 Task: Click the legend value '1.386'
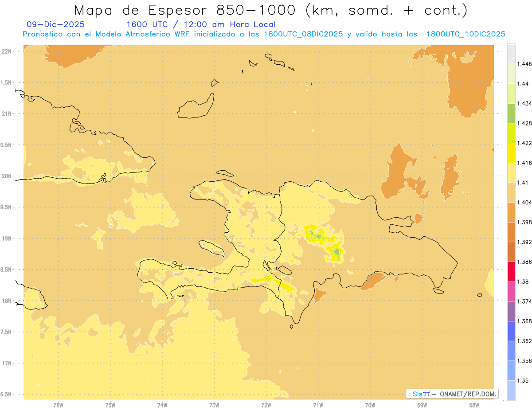click(524, 262)
